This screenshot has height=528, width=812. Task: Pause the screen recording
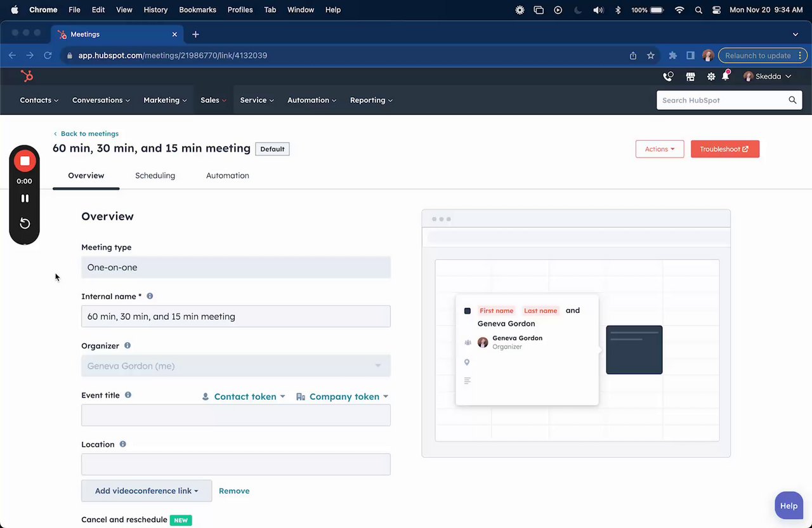[25, 198]
